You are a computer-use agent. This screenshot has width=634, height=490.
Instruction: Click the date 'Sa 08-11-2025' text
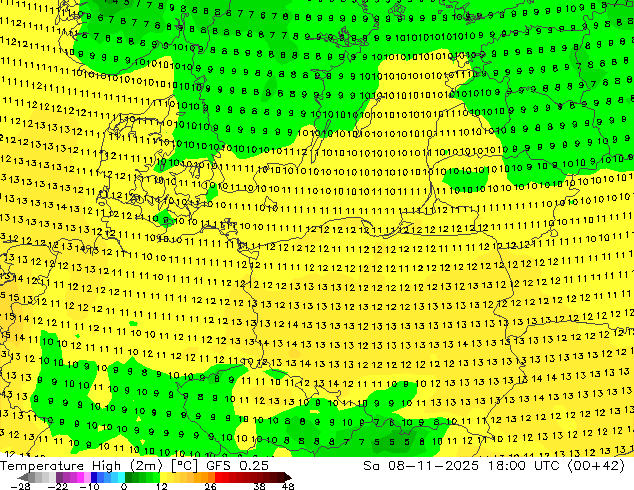(421, 466)
